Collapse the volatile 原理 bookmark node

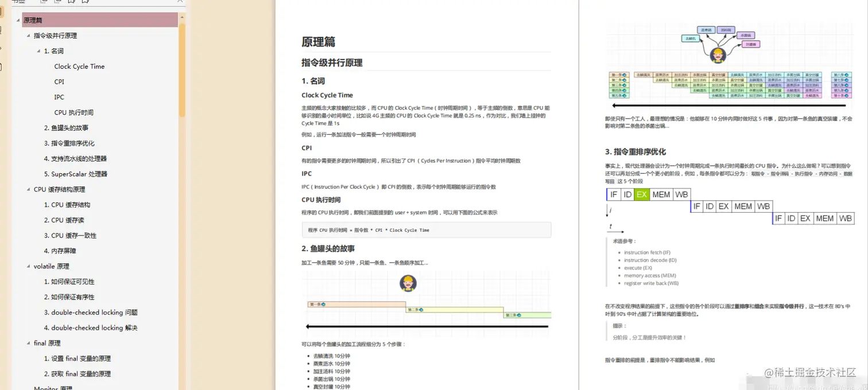point(29,266)
